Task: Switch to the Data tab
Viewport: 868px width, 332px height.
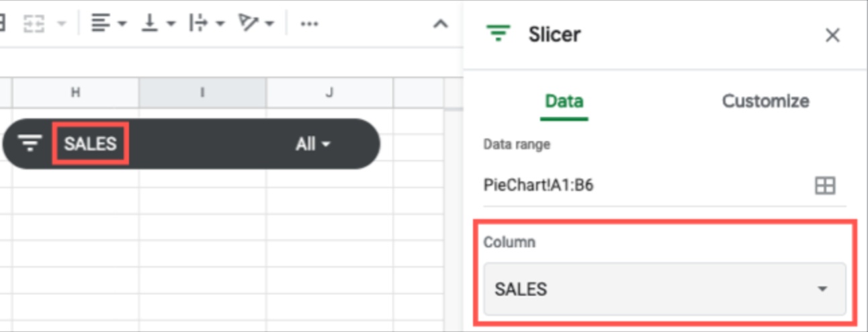Action: (x=564, y=101)
